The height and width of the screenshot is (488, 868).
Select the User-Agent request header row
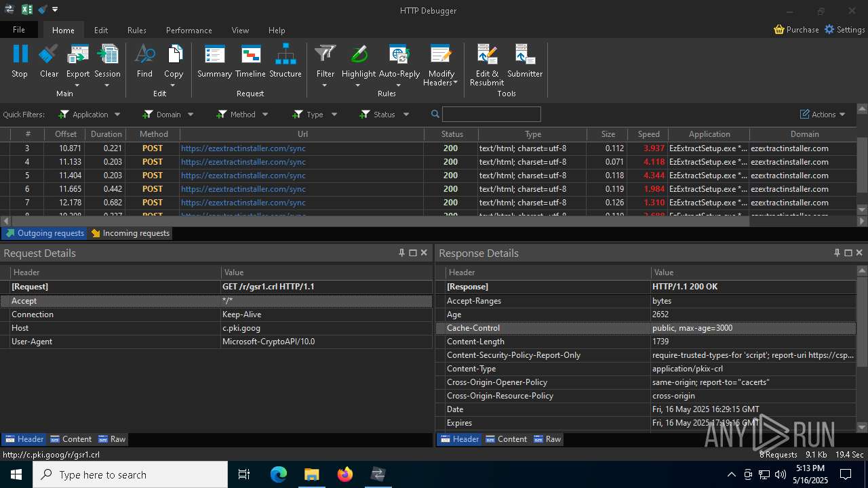[x=216, y=342]
